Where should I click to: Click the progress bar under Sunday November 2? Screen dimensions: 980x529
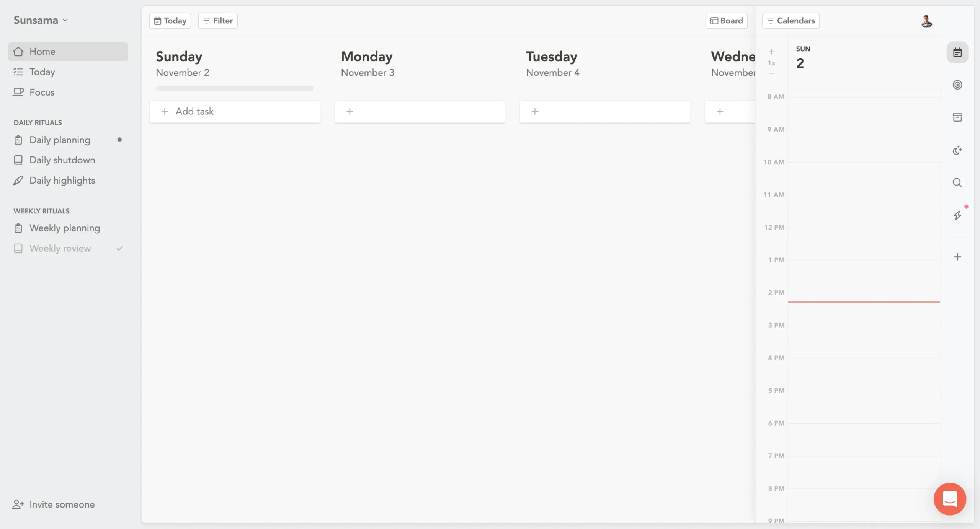coord(234,88)
